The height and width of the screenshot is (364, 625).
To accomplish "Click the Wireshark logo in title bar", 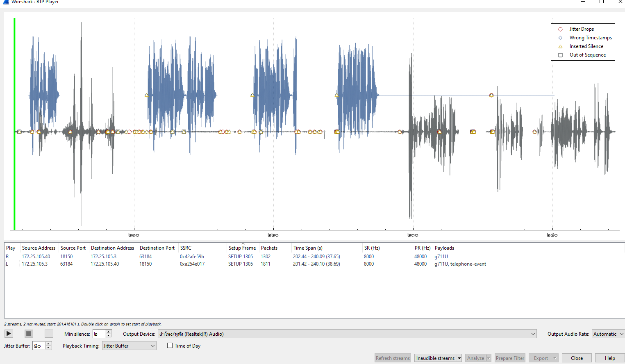I will pyautogui.click(x=6, y=2).
